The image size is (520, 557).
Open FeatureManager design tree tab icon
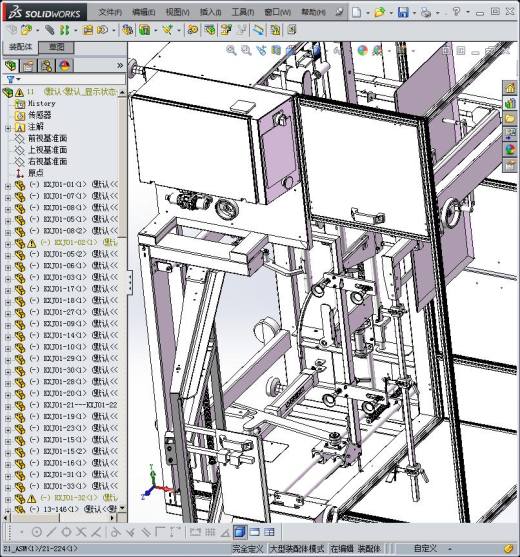coord(11,66)
